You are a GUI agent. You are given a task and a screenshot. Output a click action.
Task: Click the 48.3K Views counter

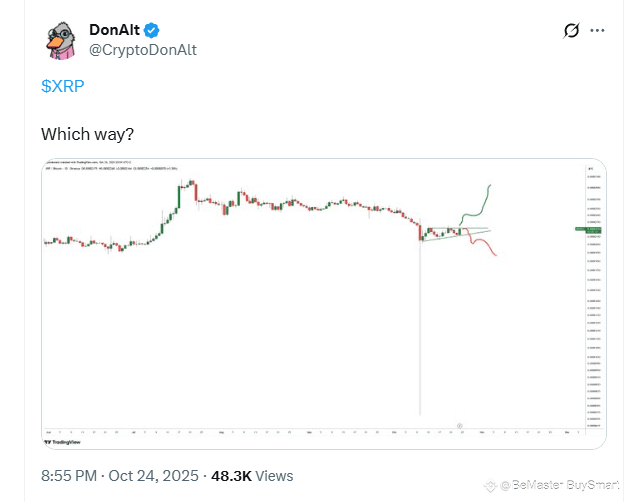click(252, 476)
